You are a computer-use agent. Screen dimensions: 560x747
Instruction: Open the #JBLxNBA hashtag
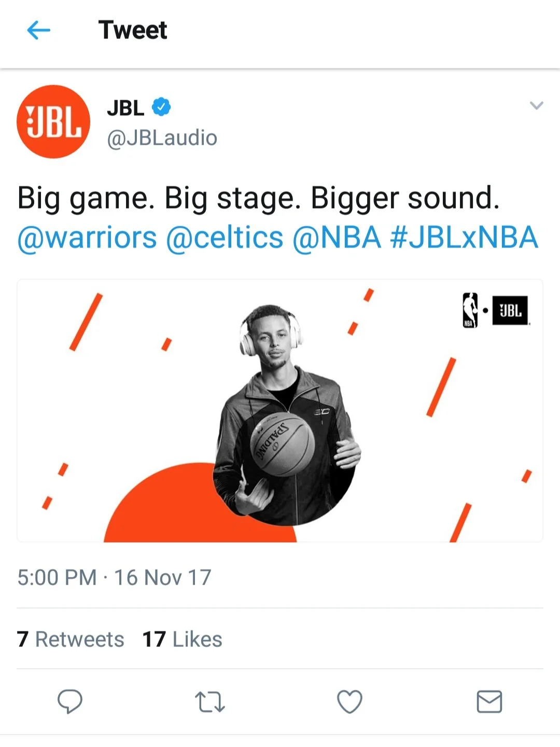(464, 238)
